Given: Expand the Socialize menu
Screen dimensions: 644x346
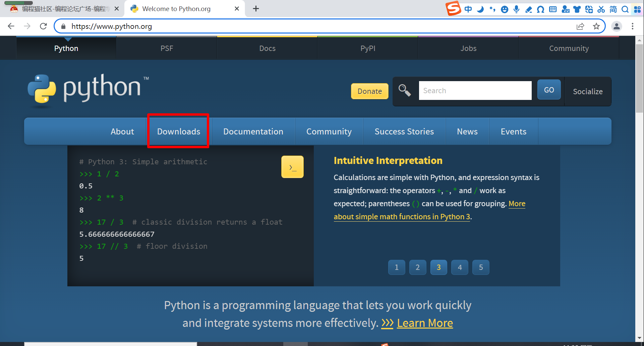Looking at the screenshot, I should [x=588, y=92].
